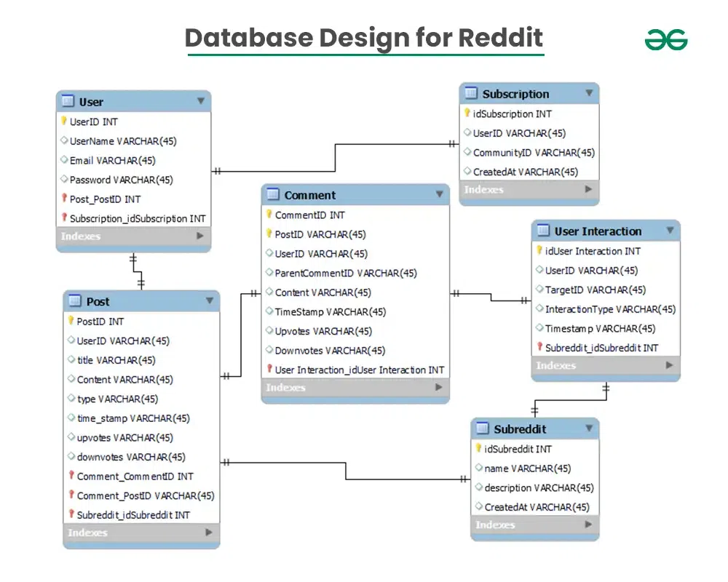Click the Comment PostID VARCHAR key icon

pos(269,234)
